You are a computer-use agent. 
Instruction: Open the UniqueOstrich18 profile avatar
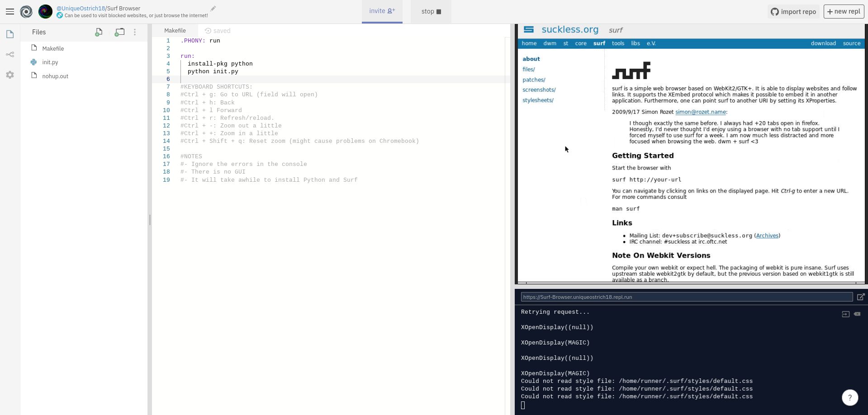[x=45, y=11]
